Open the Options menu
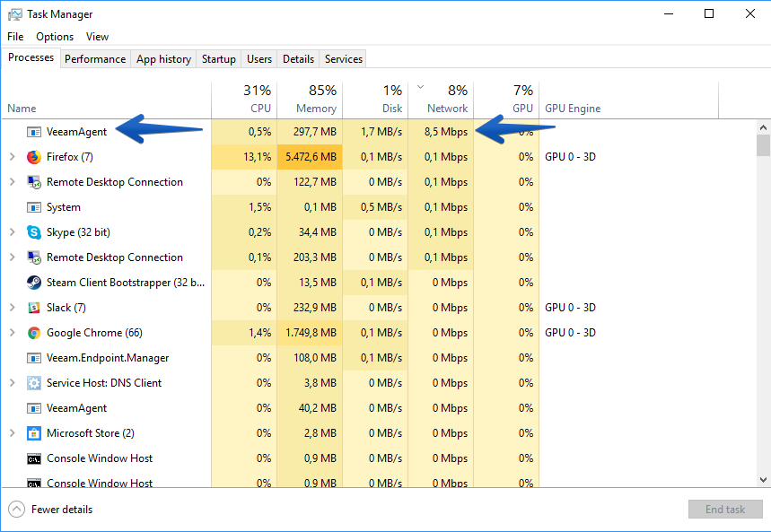Image resolution: width=771 pixels, height=532 pixels. (x=55, y=37)
